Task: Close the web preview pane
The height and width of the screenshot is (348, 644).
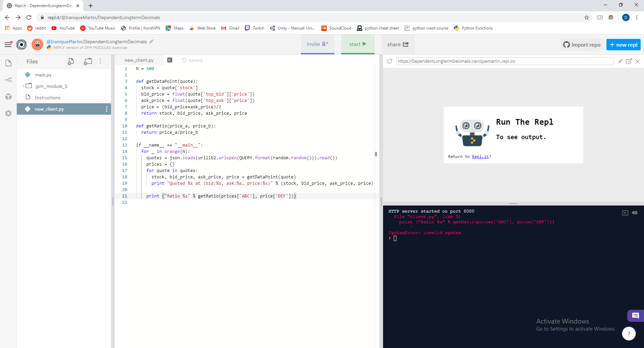Action: click(x=638, y=61)
